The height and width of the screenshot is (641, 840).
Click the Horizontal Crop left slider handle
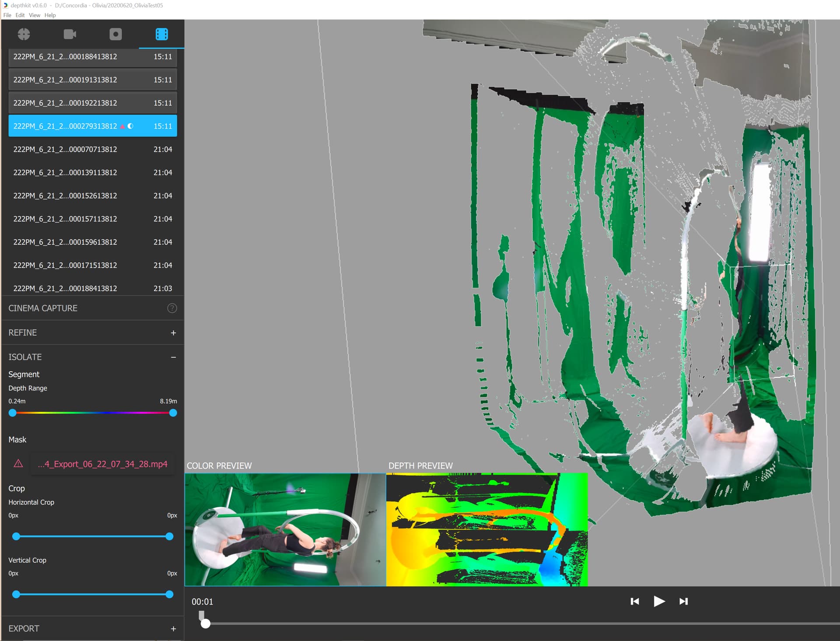(x=16, y=536)
